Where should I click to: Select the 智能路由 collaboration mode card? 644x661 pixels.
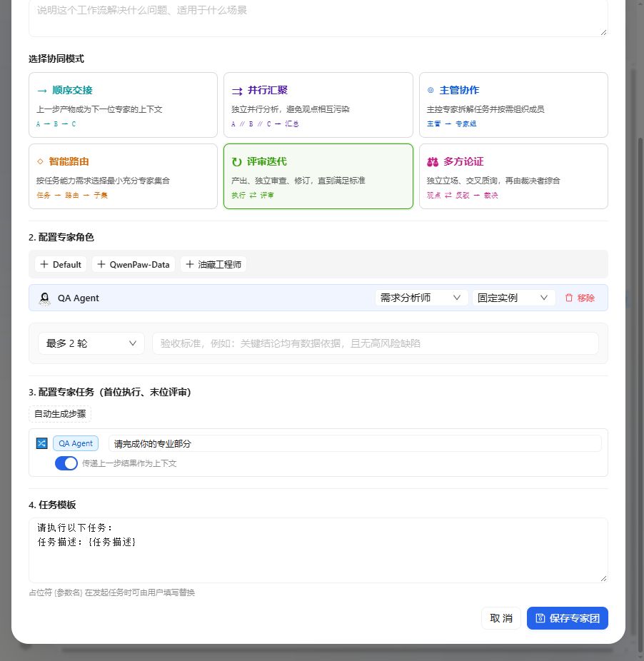click(x=123, y=176)
